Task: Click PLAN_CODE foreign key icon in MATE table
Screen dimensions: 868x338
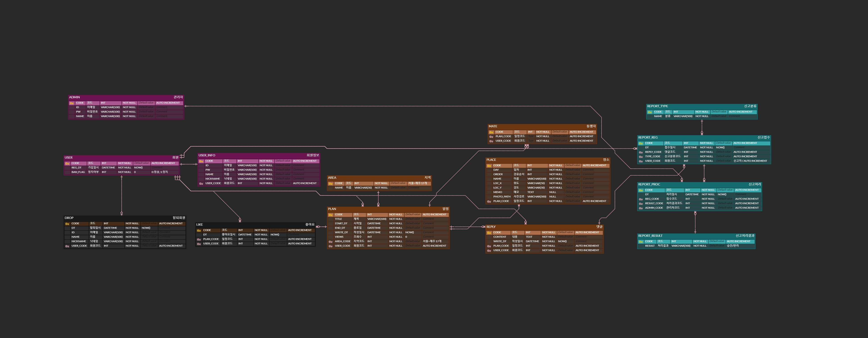Action: [491, 137]
